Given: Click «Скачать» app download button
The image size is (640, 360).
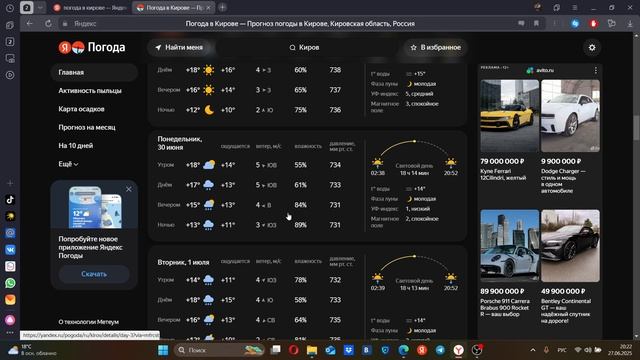Looking at the screenshot, I should (x=94, y=274).
